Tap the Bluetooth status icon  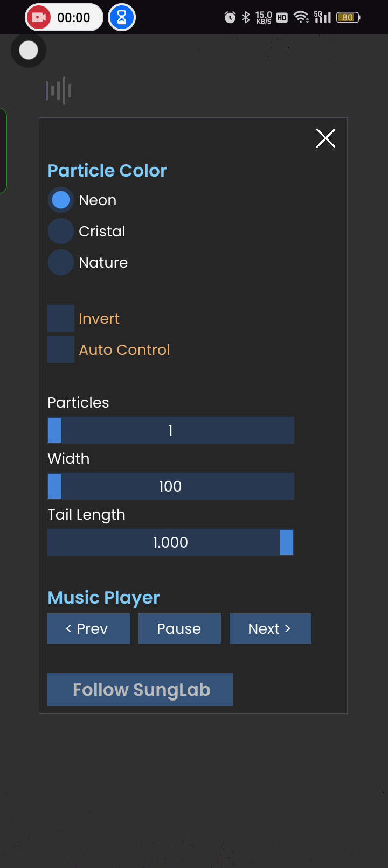click(246, 18)
